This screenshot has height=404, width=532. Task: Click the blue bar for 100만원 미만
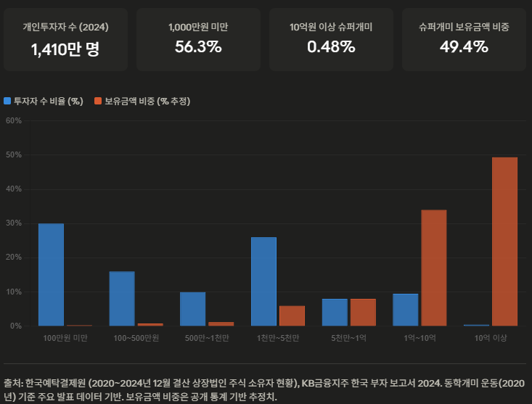pyautogui.click(x=52, y=274)
